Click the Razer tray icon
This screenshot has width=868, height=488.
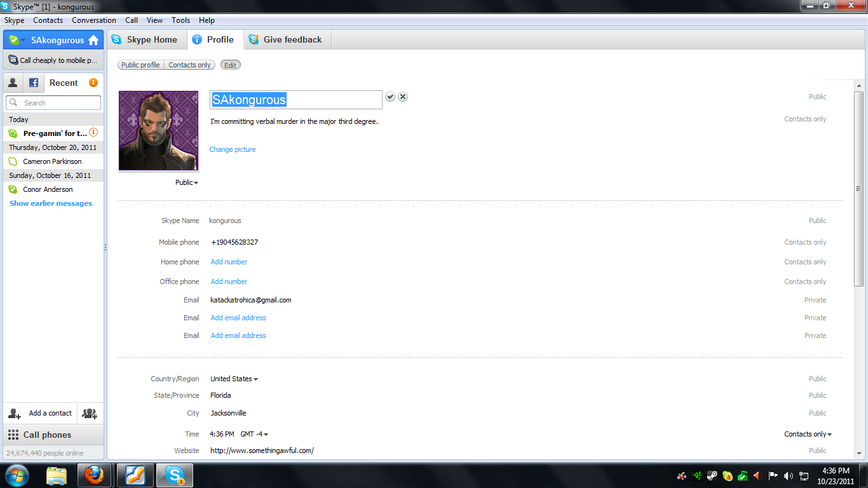[x=697, y=475]
